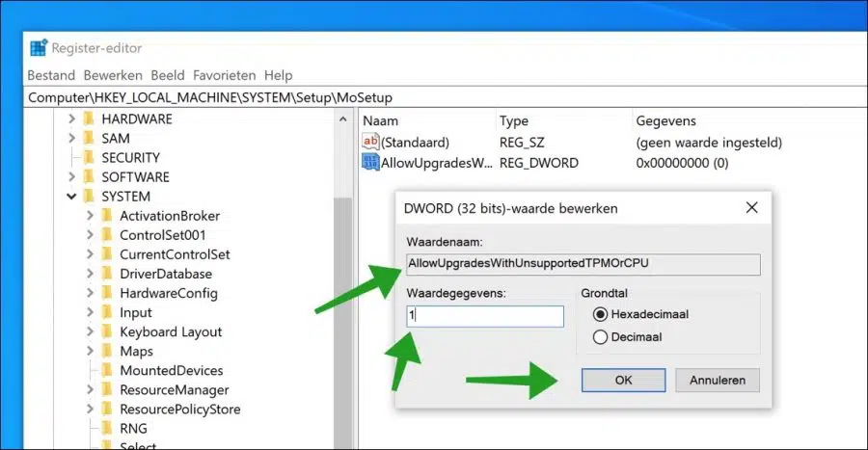Click the MountedDevices folder icon
868x450 pixels.
click(x=107, y=370)
